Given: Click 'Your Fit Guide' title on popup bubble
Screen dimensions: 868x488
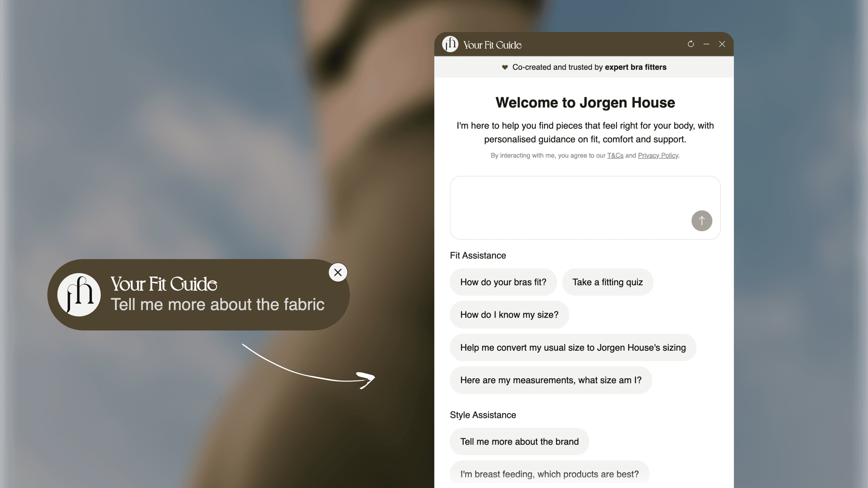Looking at the screenshot, I should pyautogui.click(x=164, y=284).
